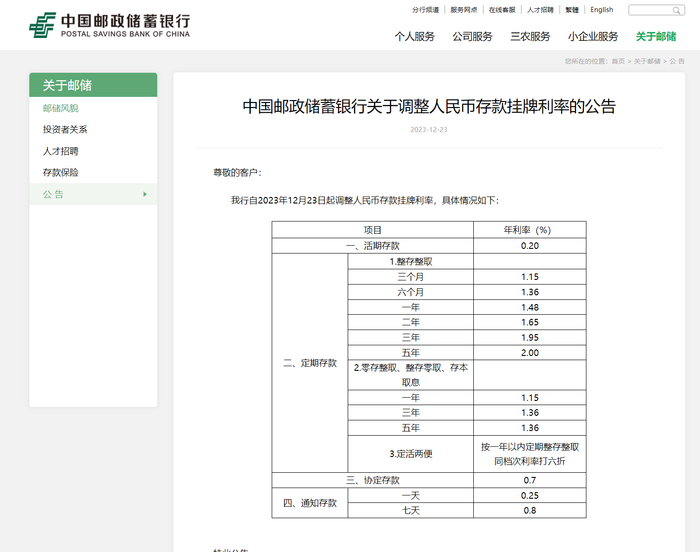Select 投资者关系 in the sidebar
The width and height of the screenshot is (700, 552).
click(x=65, y=130)
